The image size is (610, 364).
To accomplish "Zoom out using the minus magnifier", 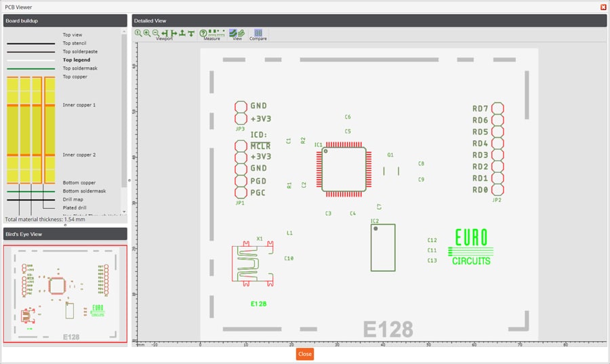I will point(156,33).
